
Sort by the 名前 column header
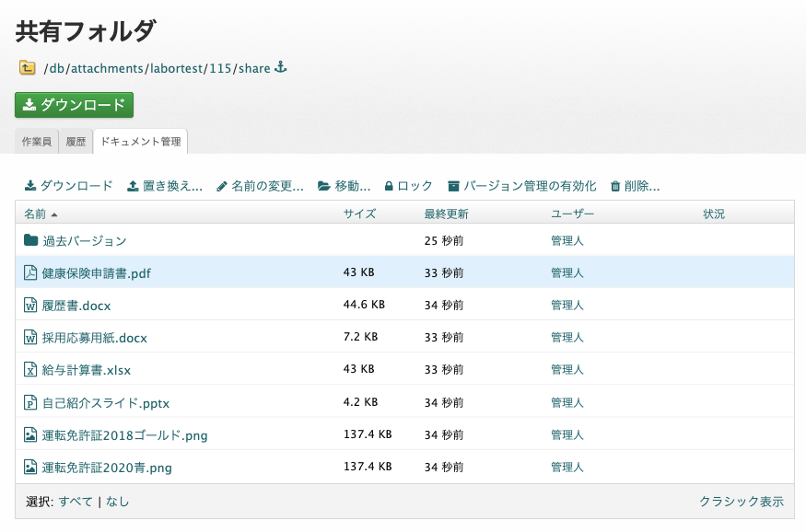pyautogui.click(x=35, y=214)
